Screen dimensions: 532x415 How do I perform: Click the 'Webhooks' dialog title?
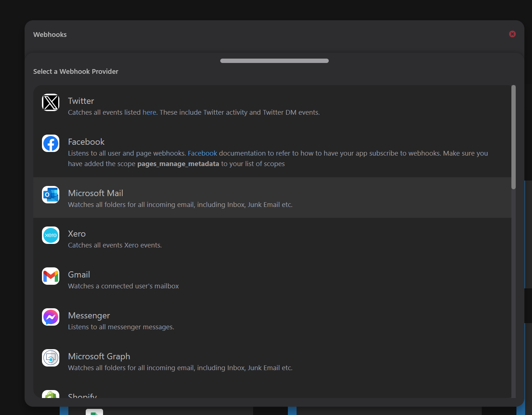[x=50, y=35]
